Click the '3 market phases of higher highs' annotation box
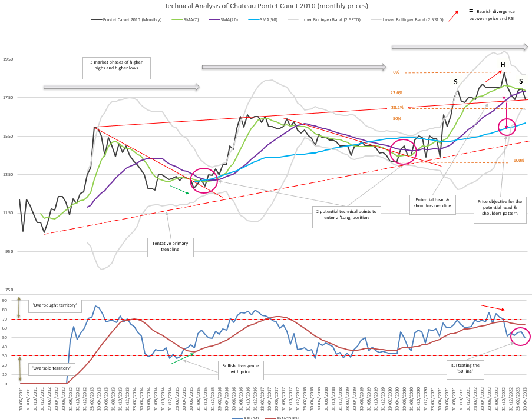The height and width of the screenshot is (419, 532). click(117, 68)
